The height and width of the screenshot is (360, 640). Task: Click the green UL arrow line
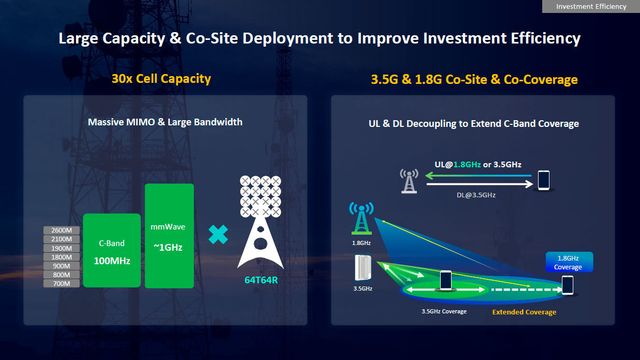tap(478, 176)
